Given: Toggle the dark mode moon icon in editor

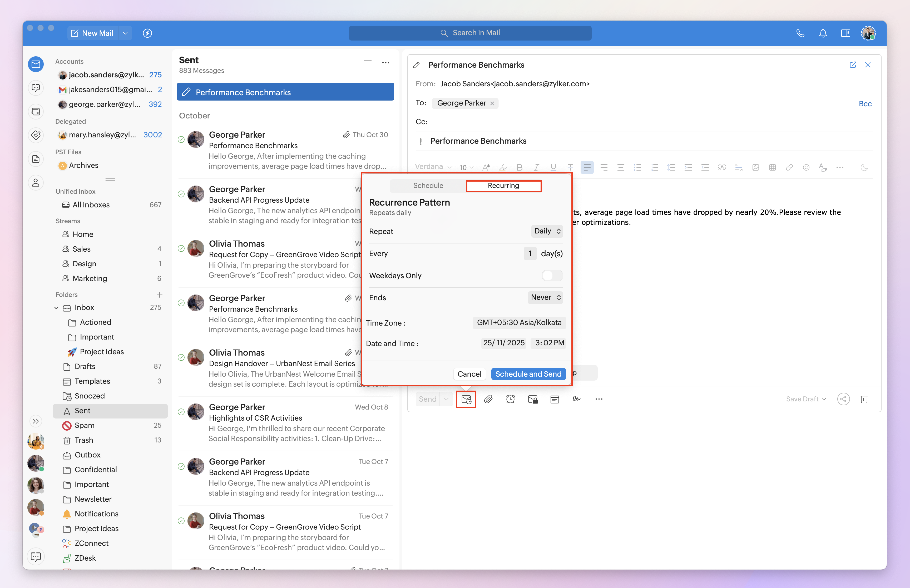Looking at the screenshot, I should click(x=864, y=167).
